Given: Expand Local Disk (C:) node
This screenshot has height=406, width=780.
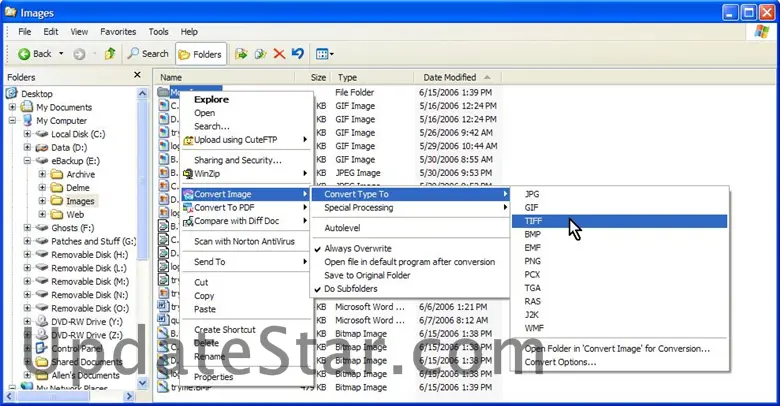Looking at the screenshot, I should [x=27, y=134].
